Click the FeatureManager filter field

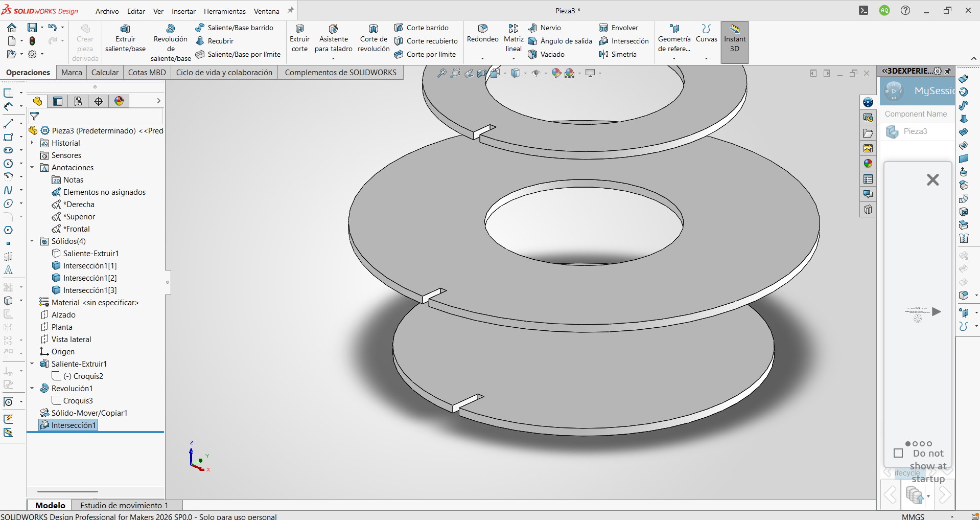96,117
